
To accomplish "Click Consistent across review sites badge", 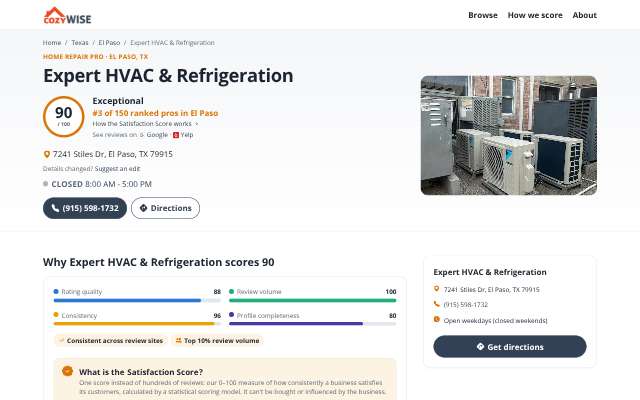I will [x=111, y=340].
